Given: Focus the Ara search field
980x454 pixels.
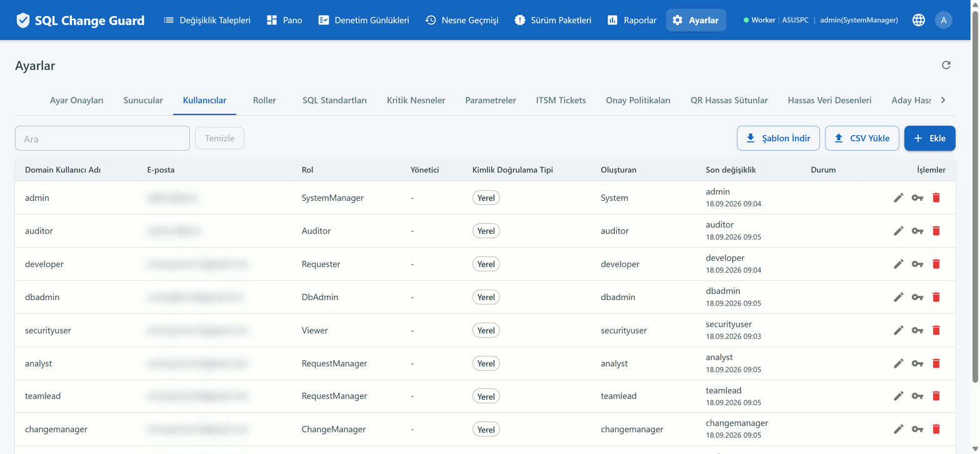Looking at the screenshot, I should (102, 138).
